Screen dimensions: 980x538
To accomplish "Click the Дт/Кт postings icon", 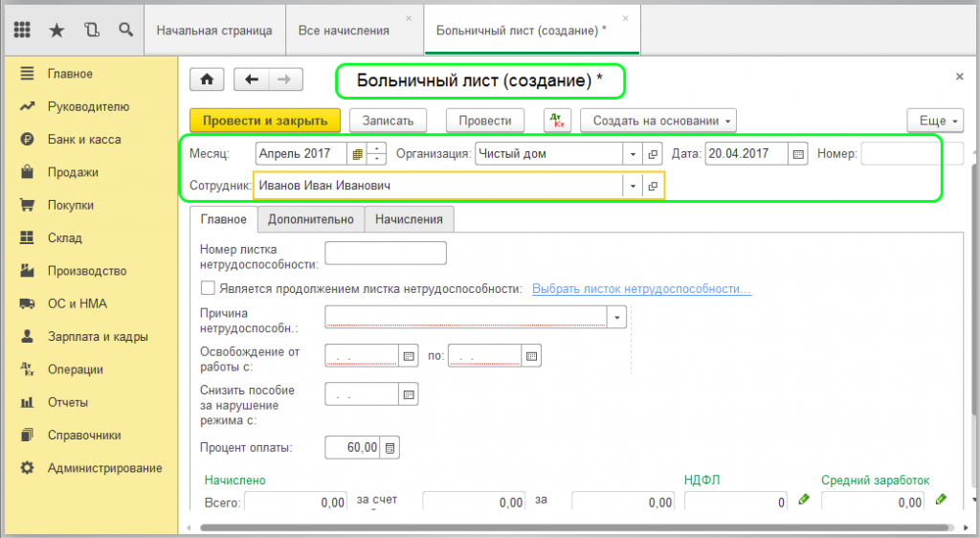I will [x=557, y=121].
